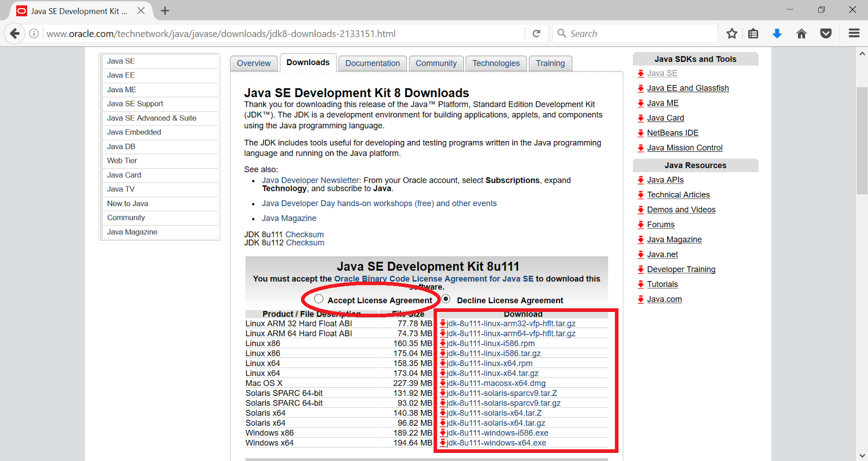Click 'Mac OS X' product row label
Screen dimensions: 868x461
point(264,383)
